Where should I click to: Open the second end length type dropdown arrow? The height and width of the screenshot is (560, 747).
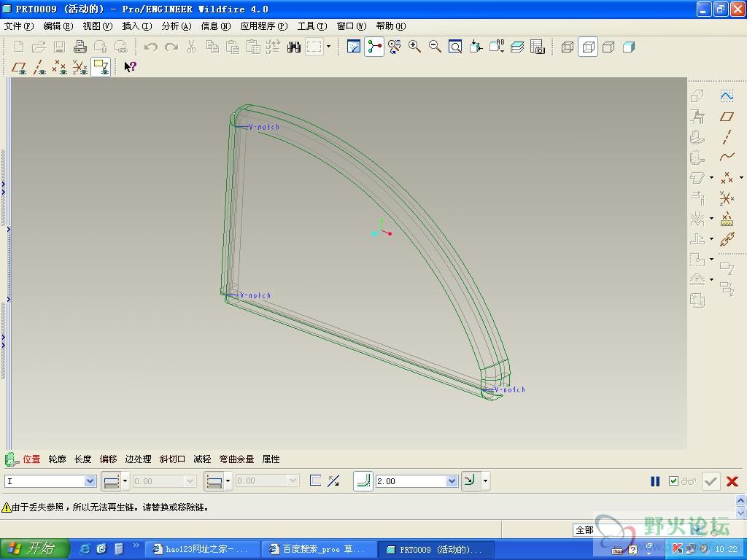point(228,481)
